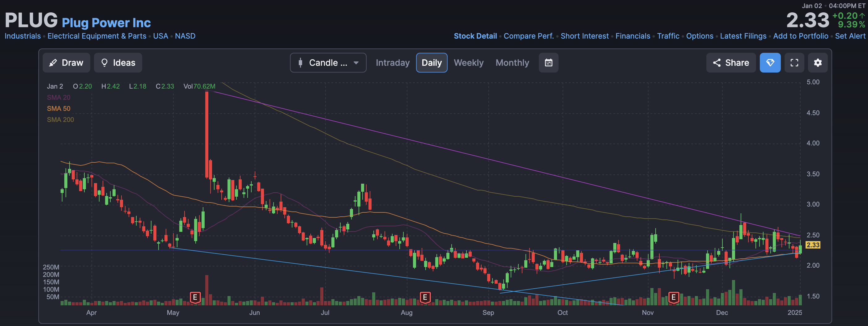
Task: Click the C 2.33 close value
Action: (x=165, y=86)
